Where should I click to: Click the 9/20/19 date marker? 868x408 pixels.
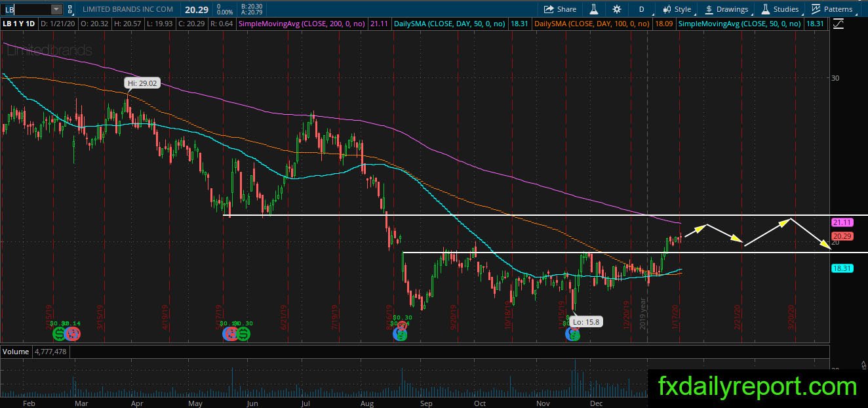pos(452,316)
